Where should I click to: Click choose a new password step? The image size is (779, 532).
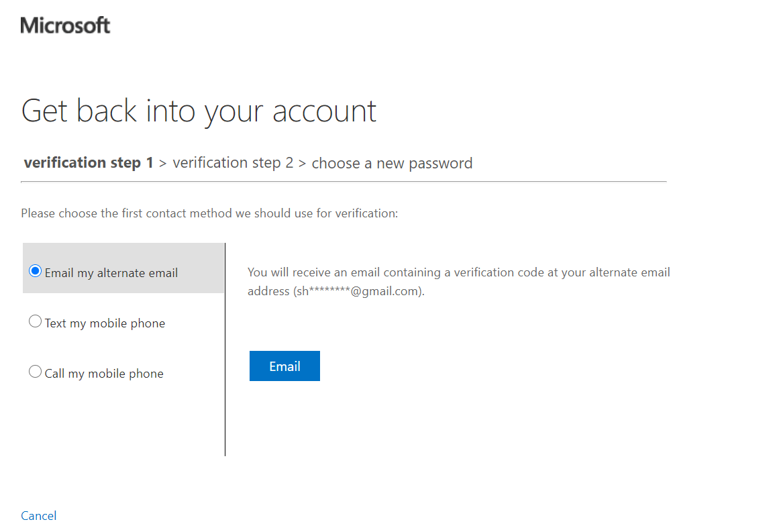point(392,162)
